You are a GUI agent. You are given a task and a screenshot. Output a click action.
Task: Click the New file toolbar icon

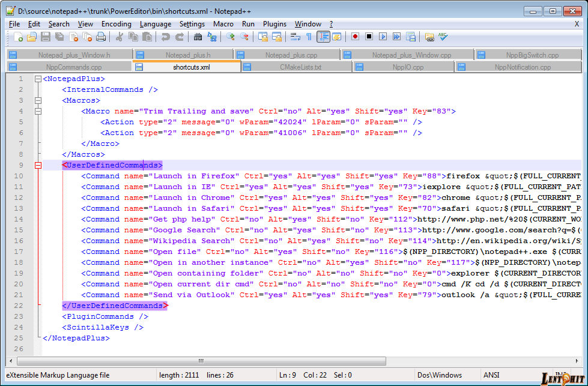click(x=18, y=37)
